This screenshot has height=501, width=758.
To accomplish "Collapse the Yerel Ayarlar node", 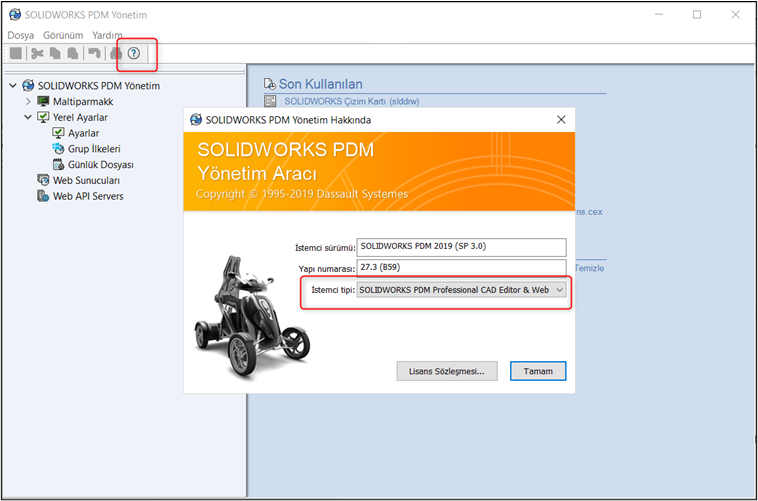I will click(28, 117).
